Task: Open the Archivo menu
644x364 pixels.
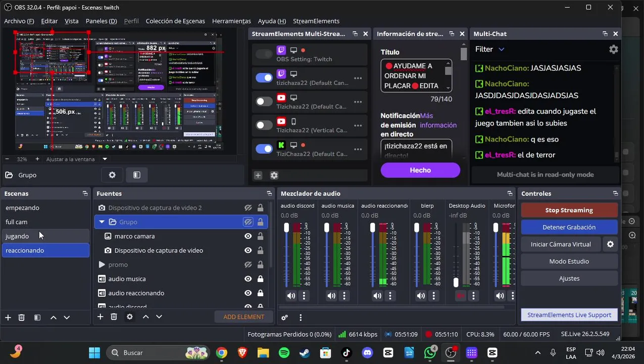Action: 19,21
